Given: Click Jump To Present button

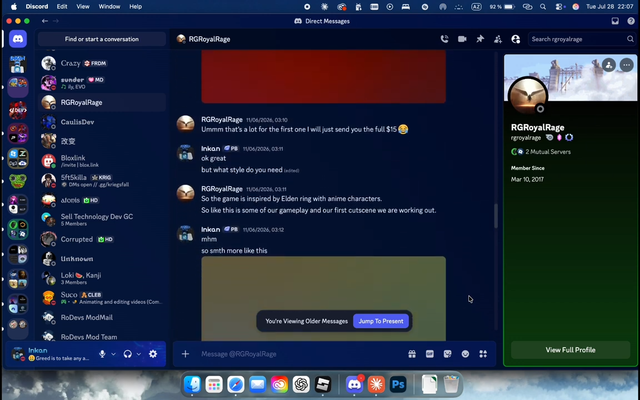Looking at the screenshot, I should point(381,321).
